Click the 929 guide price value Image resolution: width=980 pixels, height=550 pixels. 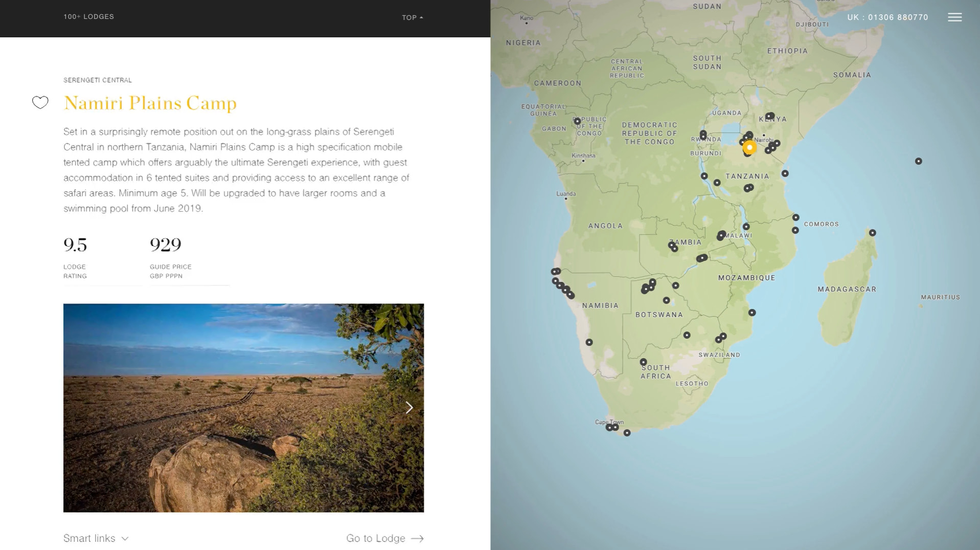(x=166, y=245)
